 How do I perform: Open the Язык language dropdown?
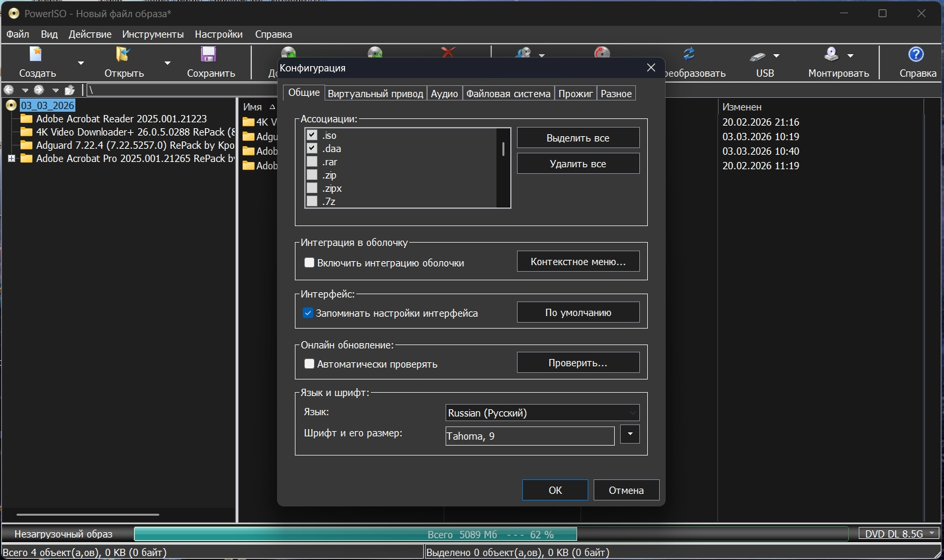pos(543,413)
